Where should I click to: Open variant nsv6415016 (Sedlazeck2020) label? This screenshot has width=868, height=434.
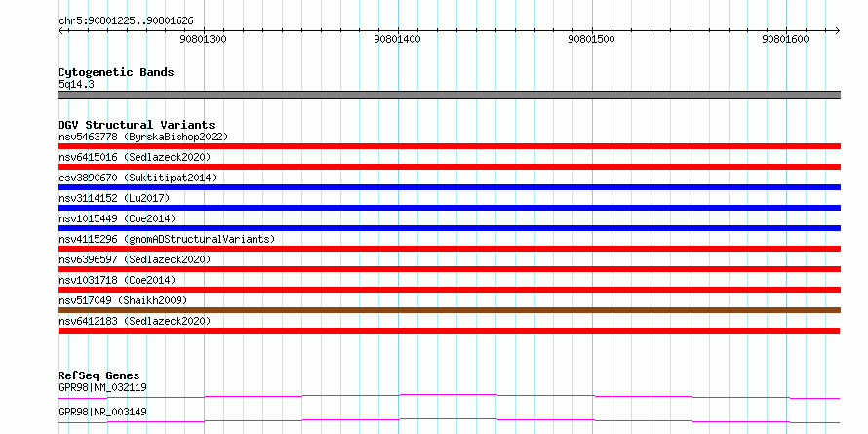click(135, 157)
